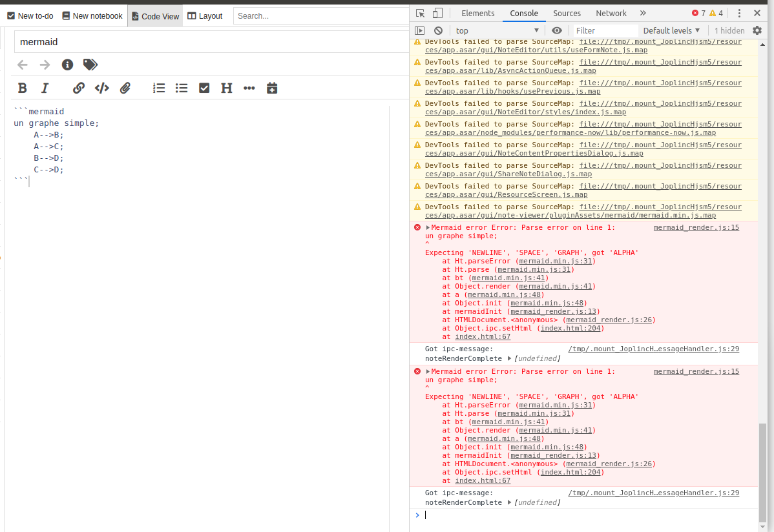Expand the second Mermaid error message

428,372
